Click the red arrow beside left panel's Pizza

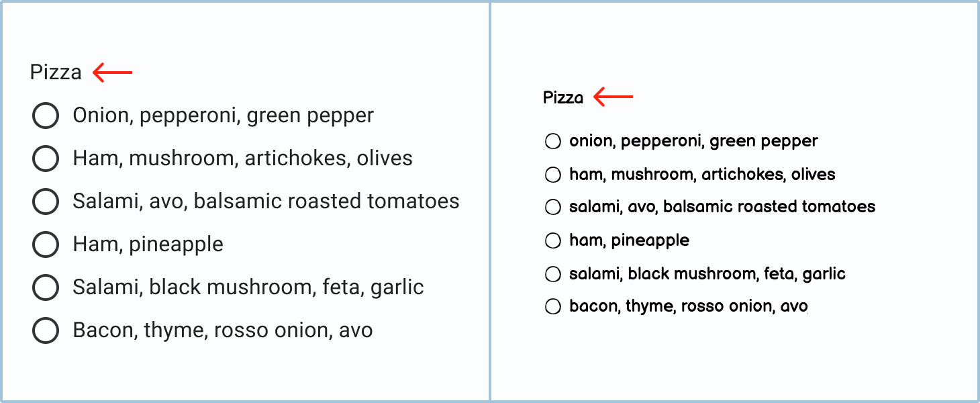113,72
